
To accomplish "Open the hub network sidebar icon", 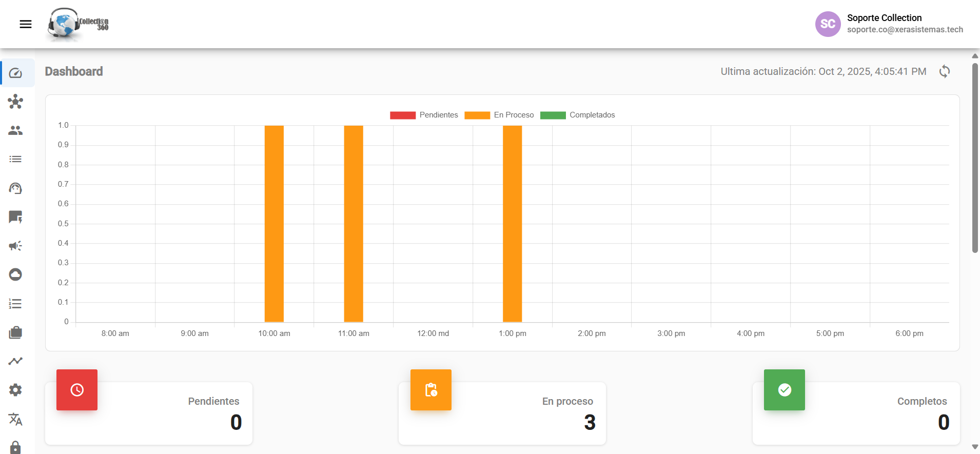I will [15, 102].
